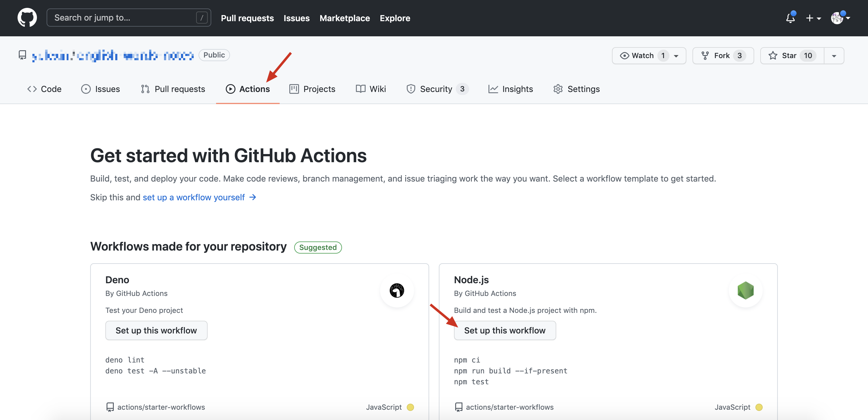The height and width of the screenshot is (420, 868).
Task: Click the Deno workflow title
Action: point(117,280)
